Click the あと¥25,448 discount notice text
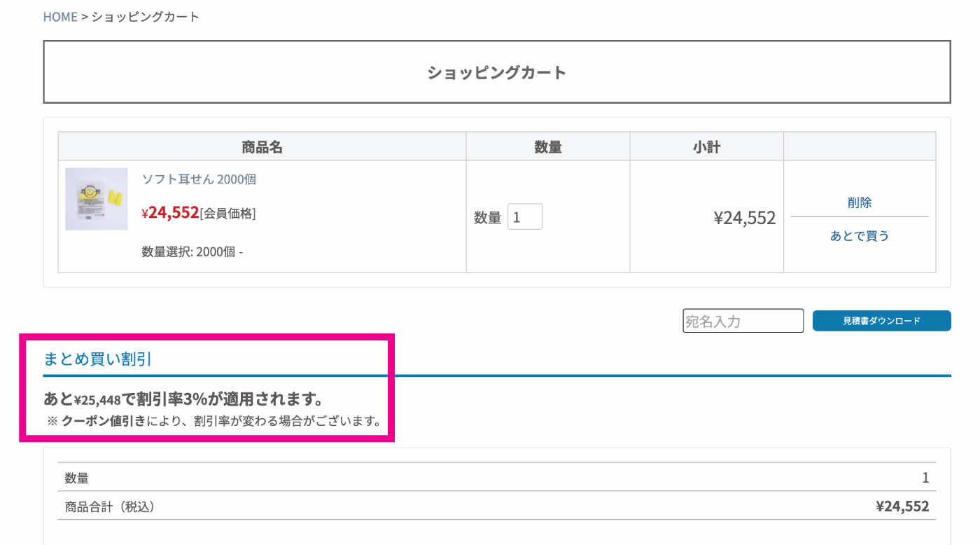980x545 pixels. [183, 399]
